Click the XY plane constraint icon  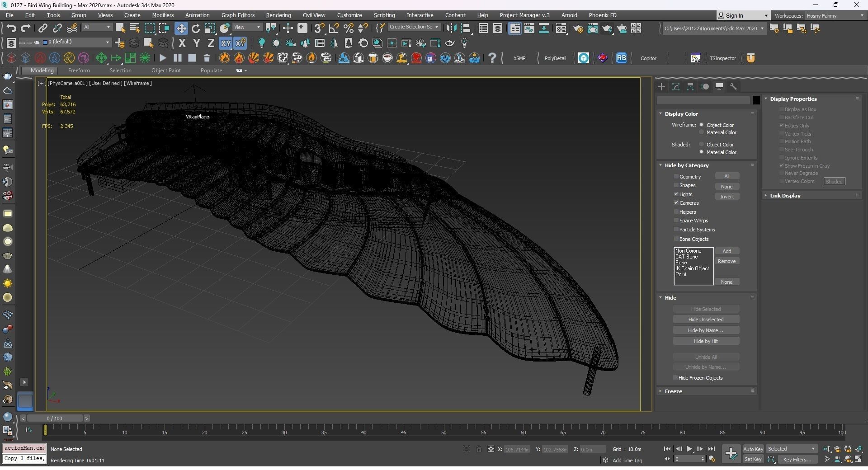tap(226, 43)
